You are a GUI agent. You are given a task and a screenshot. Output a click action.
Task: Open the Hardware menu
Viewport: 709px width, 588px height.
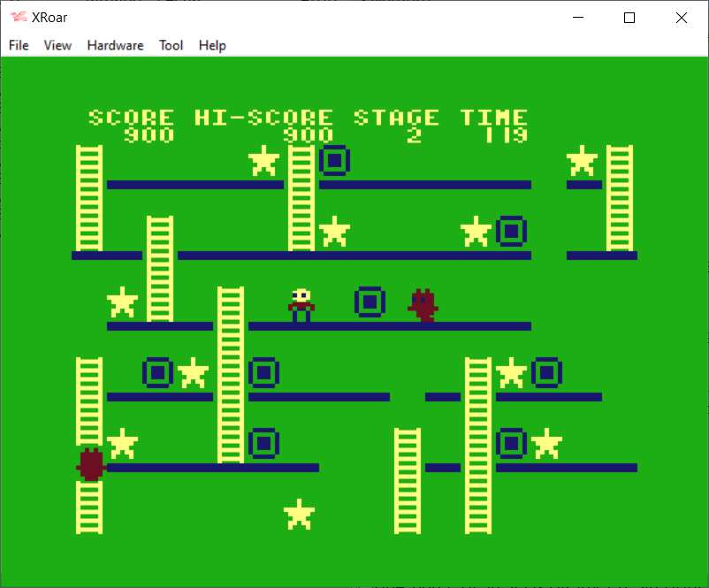(115, 45)
